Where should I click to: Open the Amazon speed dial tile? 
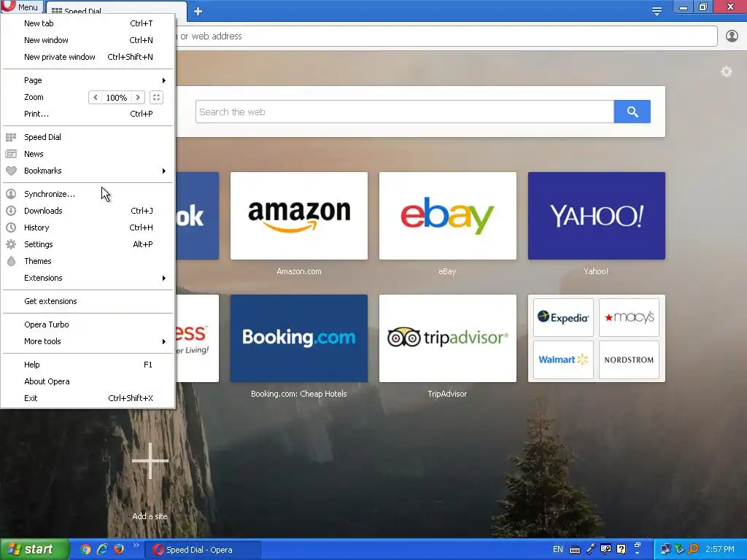point(298,216)
